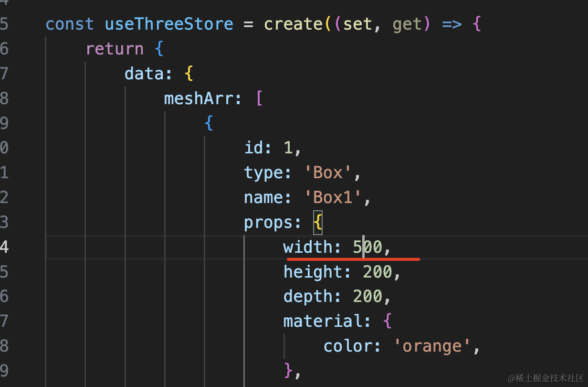This screenshot has width=588, height=387.
Task: Click the 'name' property key
Action: [263, 197]
